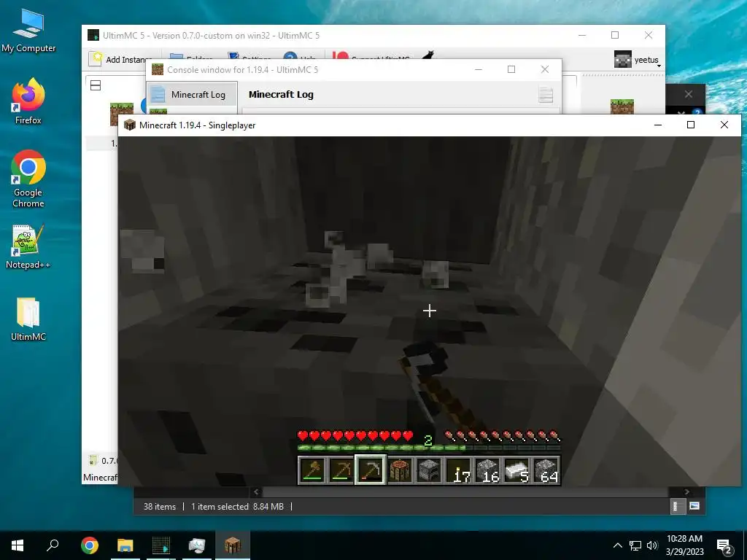Screen dimensions: 747x560
Task: Maximize the Minecraft 1.19.4 window
Action: [x=691, y=125]
